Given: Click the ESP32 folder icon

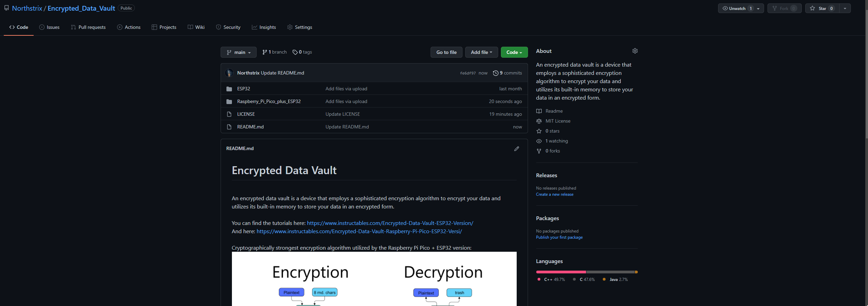Looking at the screenshot, I should coord(229,89).
